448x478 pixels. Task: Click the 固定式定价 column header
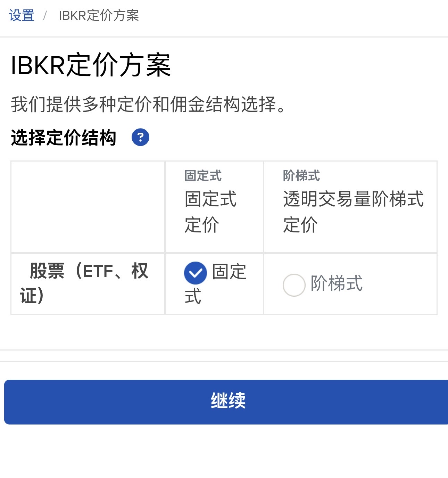tap(210, 212)
